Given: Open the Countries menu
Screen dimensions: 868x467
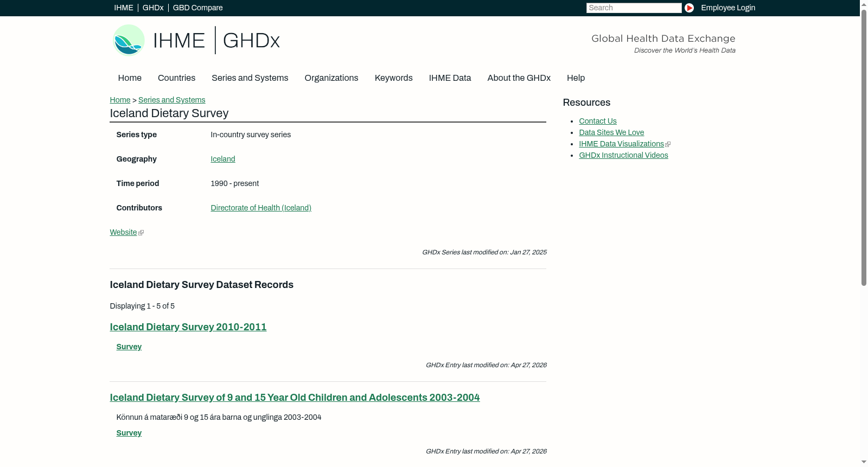Looking at the screenshot, I should [x=176, y=78].
